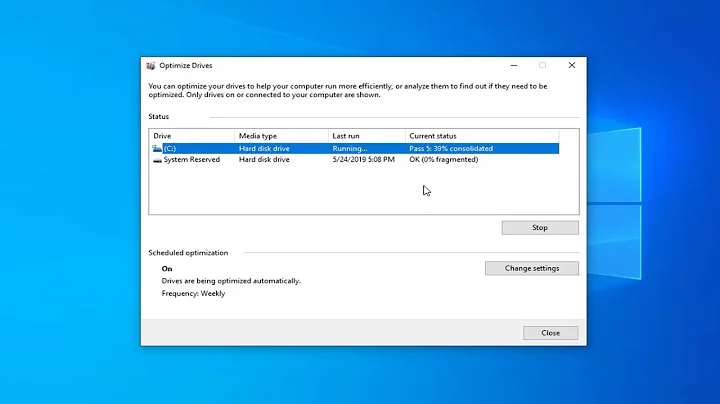Image resolution: width=720 pixels, height=404 pixels.
Task: Click the 'Frequency: Weekly' text
Action: [193, 293]
